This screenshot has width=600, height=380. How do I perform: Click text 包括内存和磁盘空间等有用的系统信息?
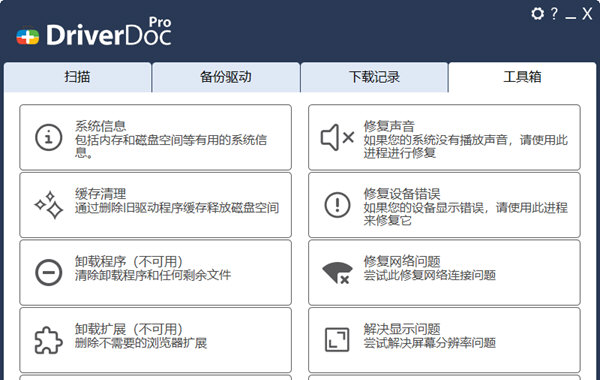coord(171,146)
